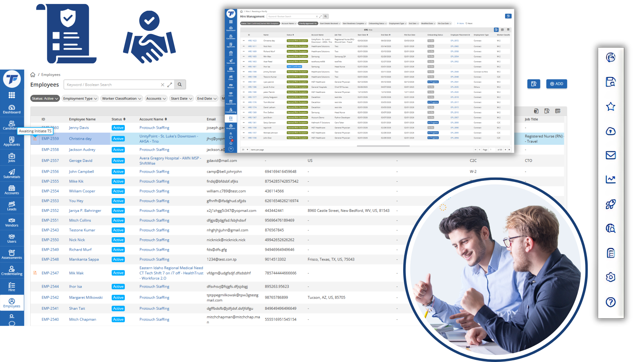
Task: Click the ADD button
Action: tap(556, 84)
